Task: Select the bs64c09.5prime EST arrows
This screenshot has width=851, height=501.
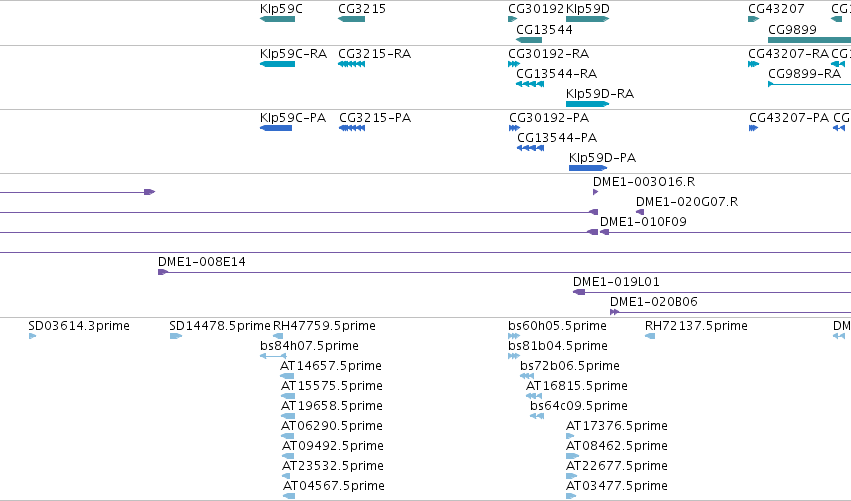Action: 537,417
